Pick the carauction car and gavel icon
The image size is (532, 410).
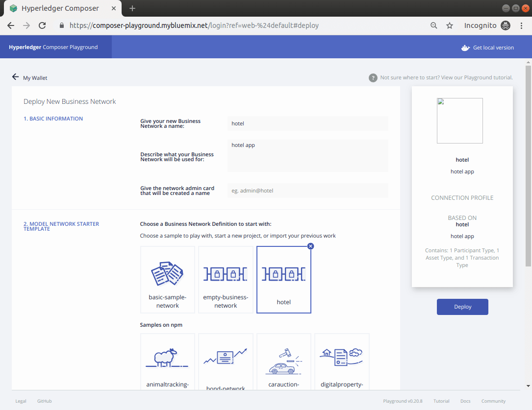(x=283, y=361)
